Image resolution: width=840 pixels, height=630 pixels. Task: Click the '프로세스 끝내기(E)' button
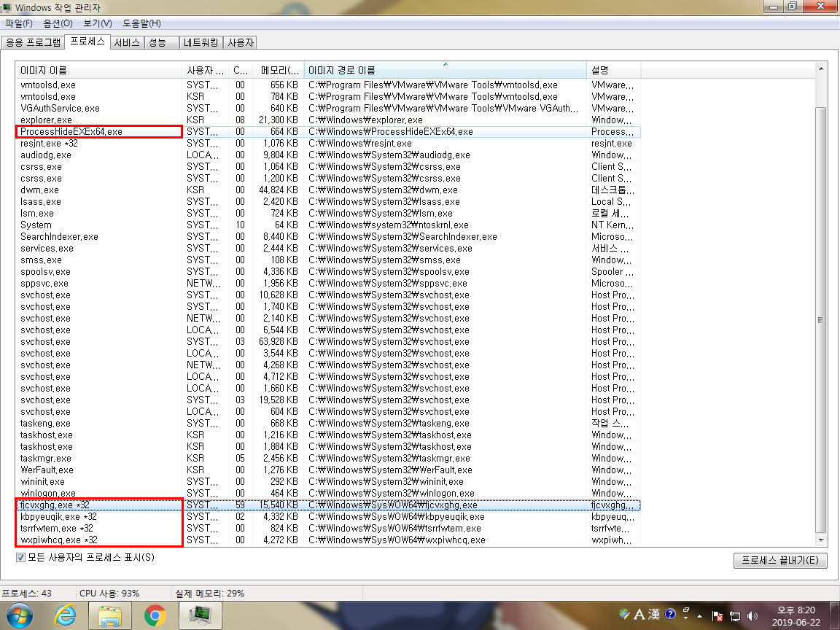click(x=780, y=560)
